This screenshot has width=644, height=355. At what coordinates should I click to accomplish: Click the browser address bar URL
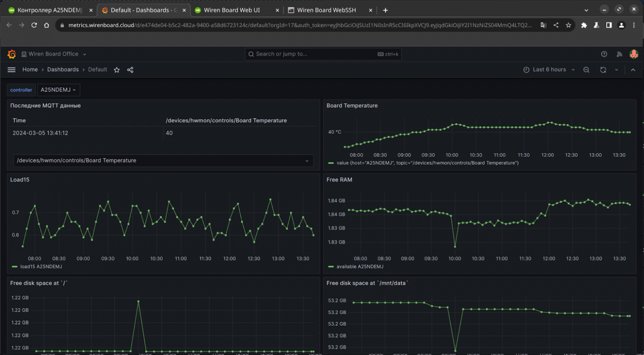300,25
